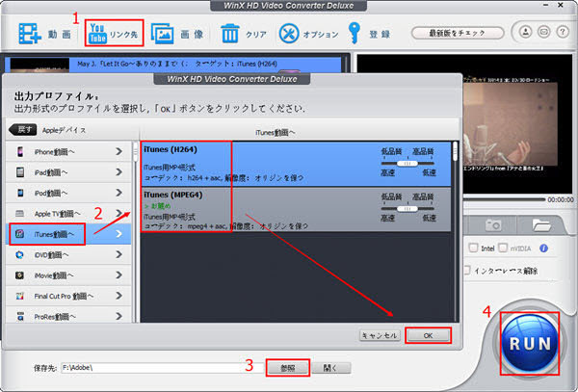Click the open folder tab icon
This screenshot has height=392, width=578.
click(x=540, y=224)
